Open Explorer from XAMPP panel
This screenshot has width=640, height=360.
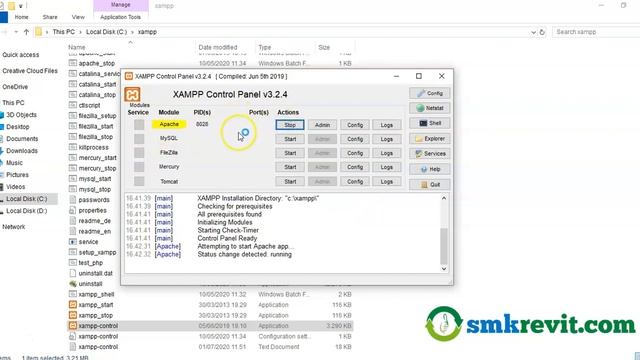pos(430,139)
